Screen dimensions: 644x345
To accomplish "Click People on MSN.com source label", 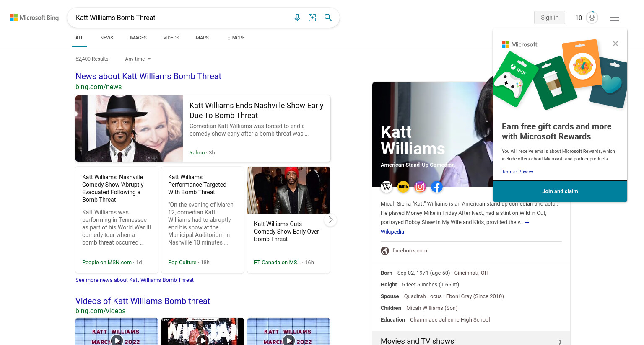I will [x=107, y=263].
